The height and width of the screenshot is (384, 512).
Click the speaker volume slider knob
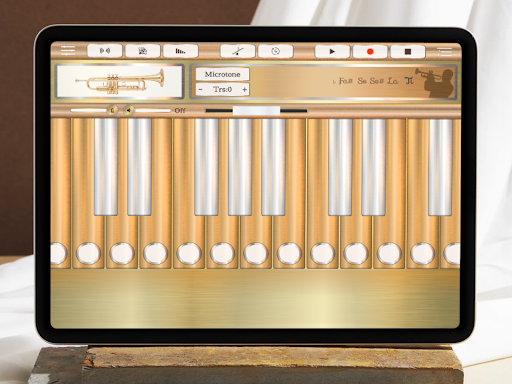(129, 110)
